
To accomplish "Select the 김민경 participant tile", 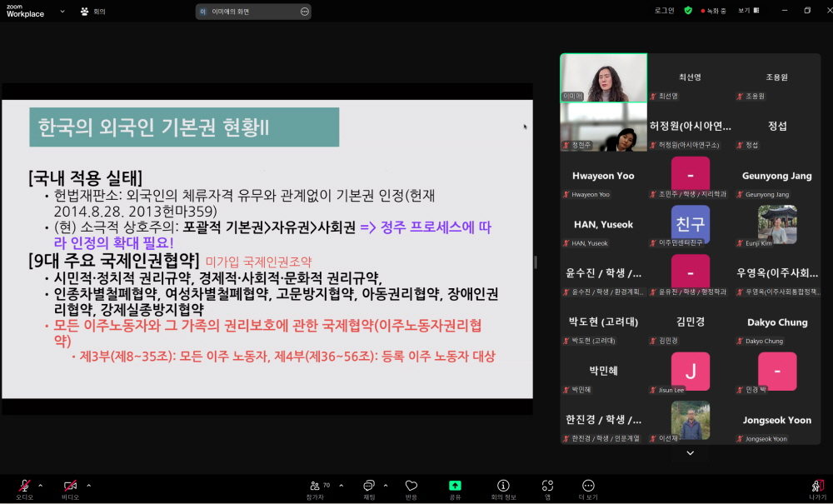I will [690, 322].
